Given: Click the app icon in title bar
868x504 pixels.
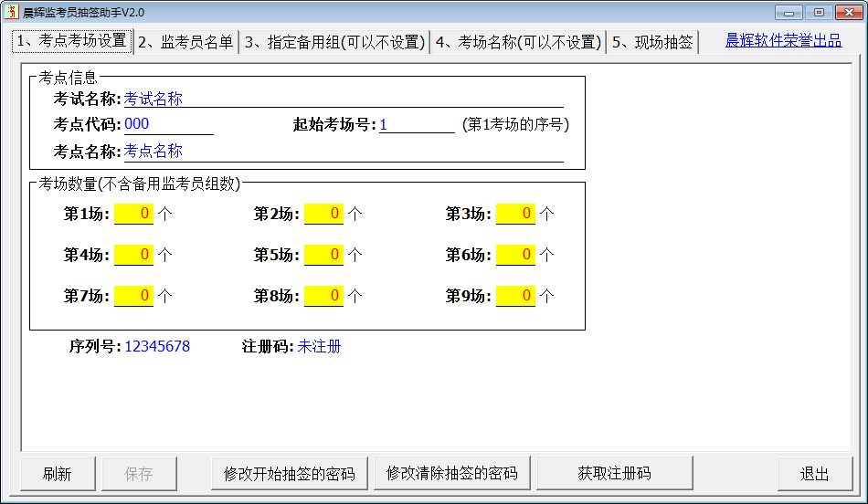Looking at the screenshot, I should pyautogui.click(x=12, y=12).
